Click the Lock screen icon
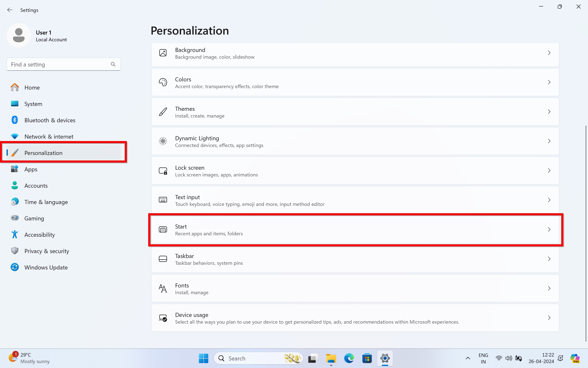 point(163,171)
